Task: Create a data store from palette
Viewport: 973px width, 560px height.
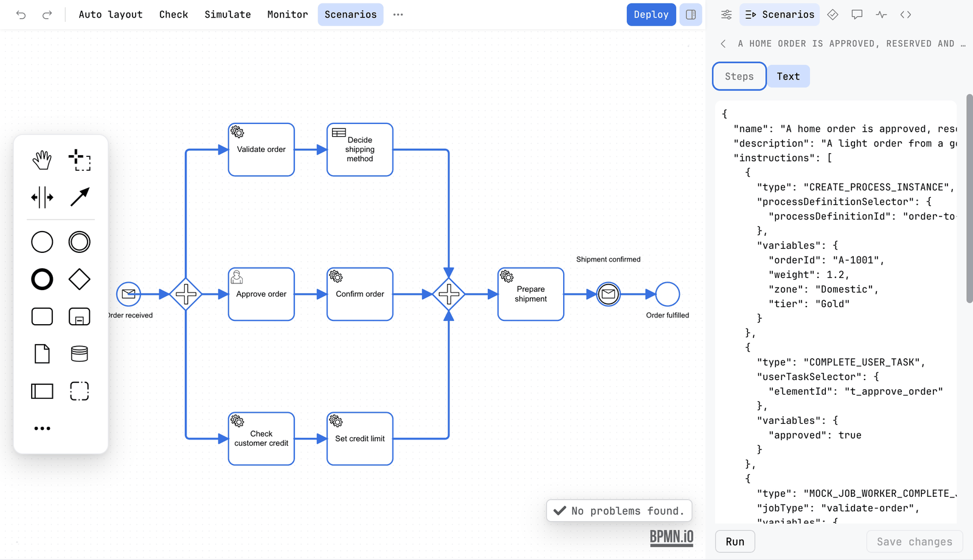Action: [x=80, y=353]
